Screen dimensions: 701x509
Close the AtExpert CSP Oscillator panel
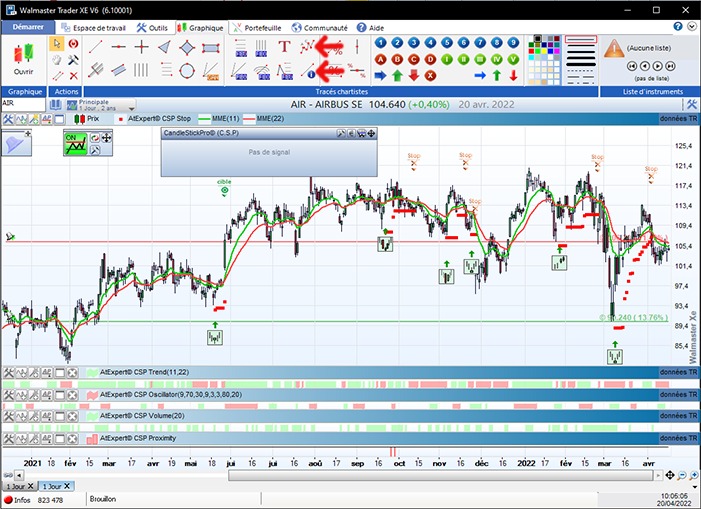pyautogui.click(x=72, y=395)
